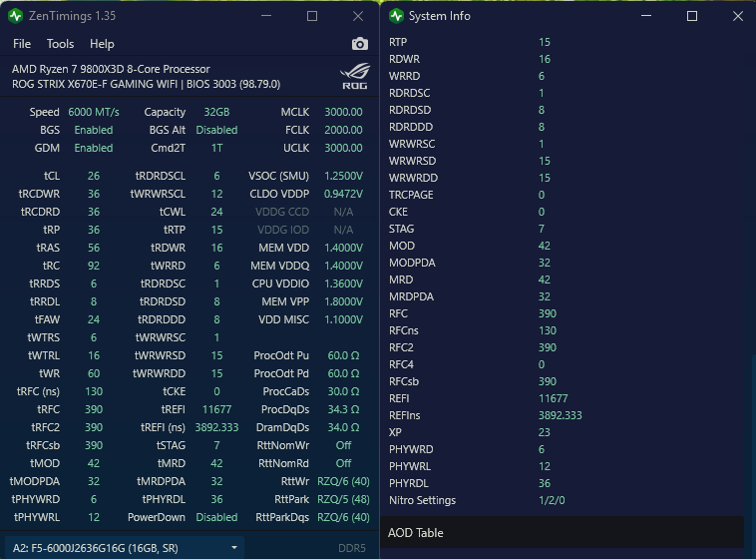Click the GDM Enabled value

[x=94, y=148]
